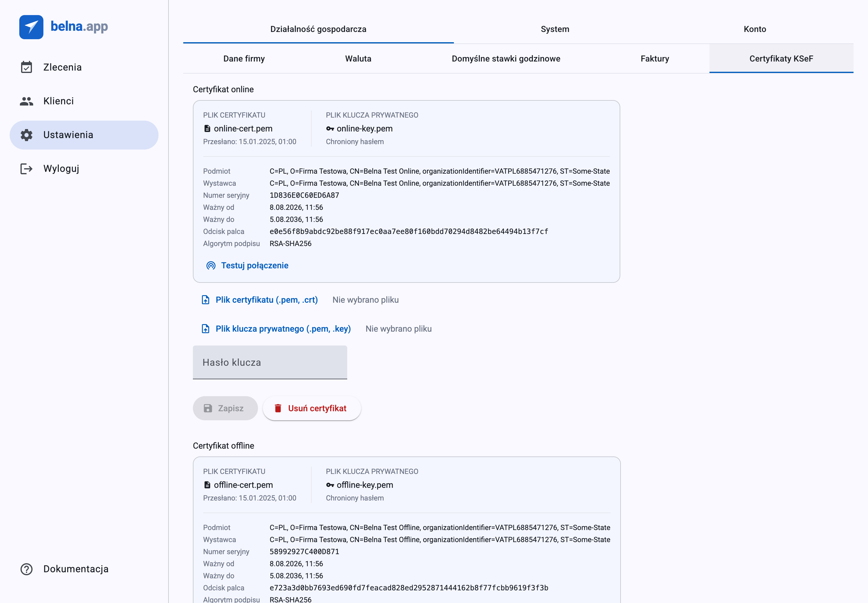Click the Wyloguj logout arrow icon

tap(27, 169)
